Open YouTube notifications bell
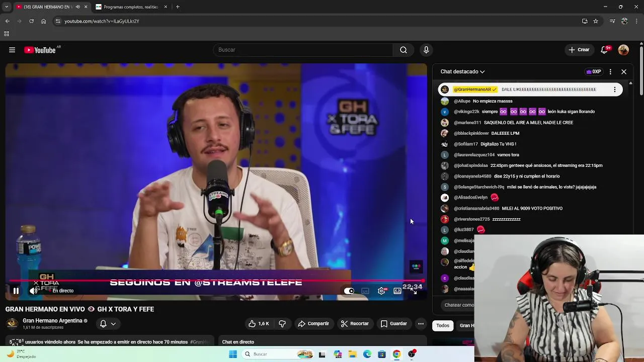This screenshot has width=644, height=362. tap(604, 50)
